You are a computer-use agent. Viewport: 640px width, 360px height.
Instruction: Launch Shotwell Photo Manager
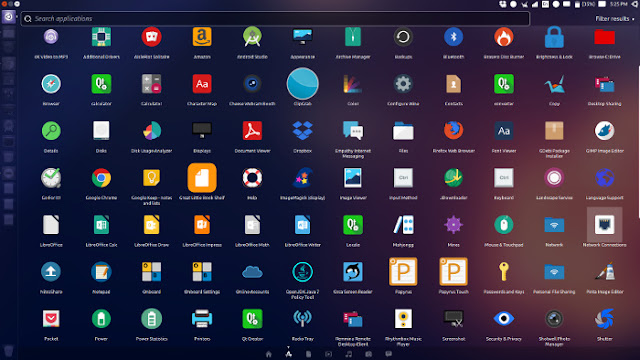point(554,319)
